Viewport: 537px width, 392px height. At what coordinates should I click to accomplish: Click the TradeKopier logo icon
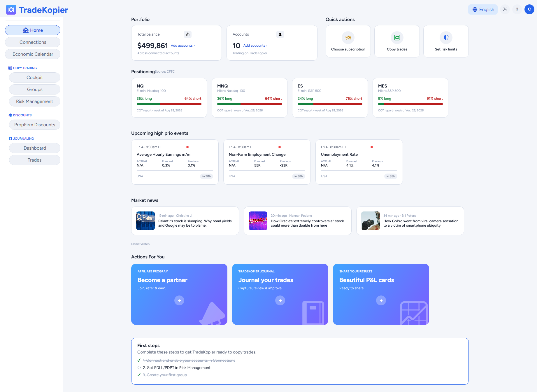pos(11,10)
